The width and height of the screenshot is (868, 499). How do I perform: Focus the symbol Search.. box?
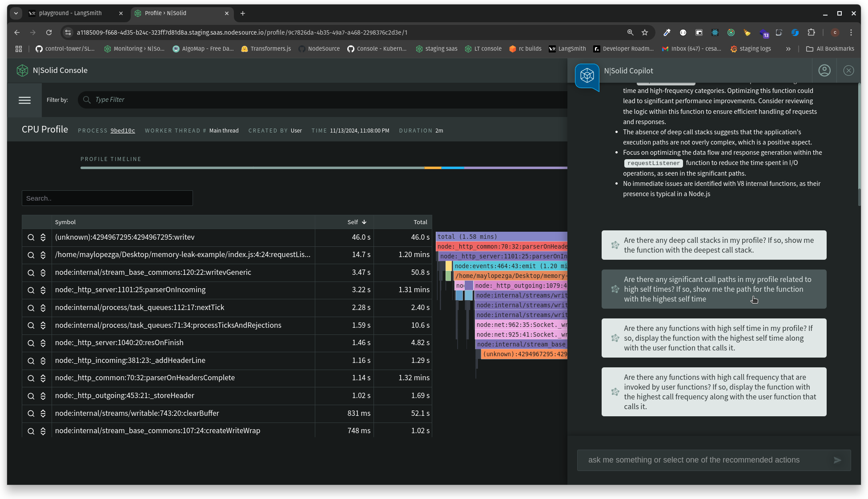pos(107,198)
